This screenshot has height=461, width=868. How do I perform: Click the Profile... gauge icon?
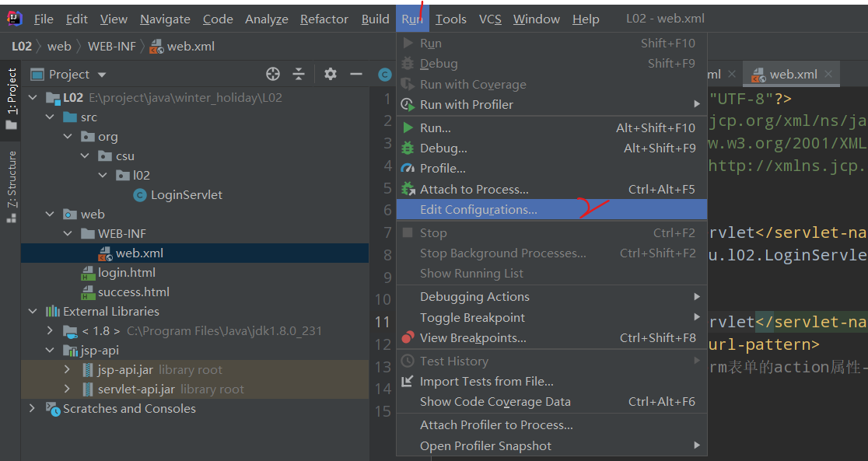click(408, 168)
